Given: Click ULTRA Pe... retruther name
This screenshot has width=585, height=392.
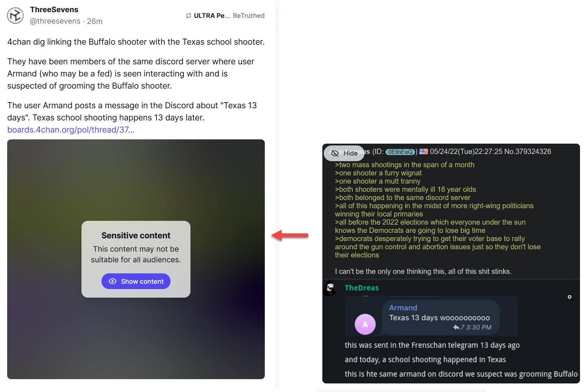Looking at the screenshot, I should pyautogui.click(x=212, y=16).
